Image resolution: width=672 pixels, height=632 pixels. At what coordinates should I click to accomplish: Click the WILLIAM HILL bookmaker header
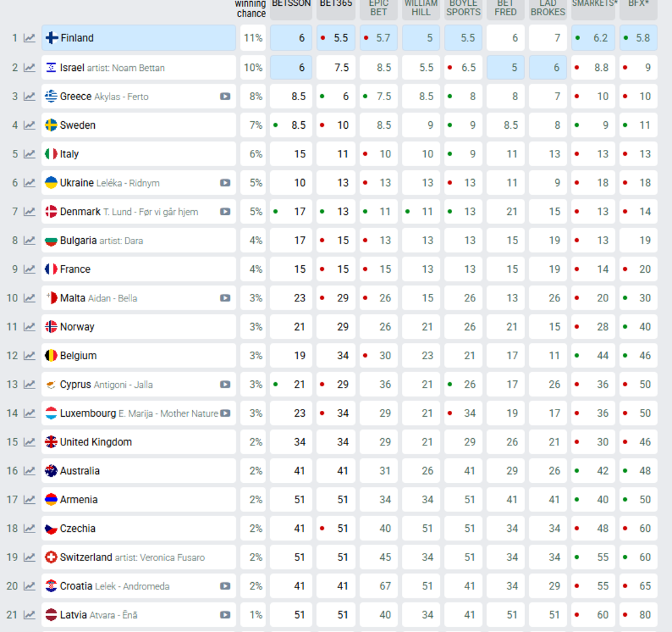[421, 8]
